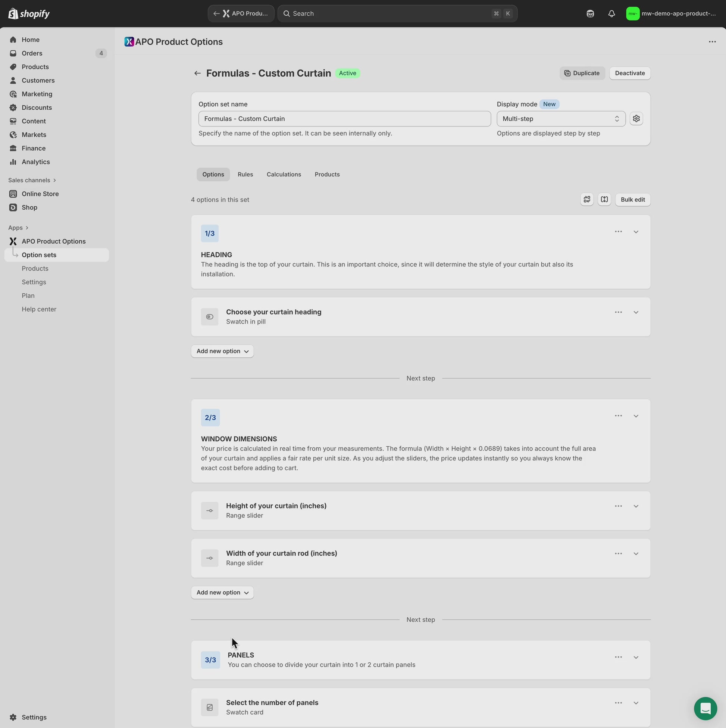Open first Add new option dropdown
726x728 pixels.
coord(222,351)
